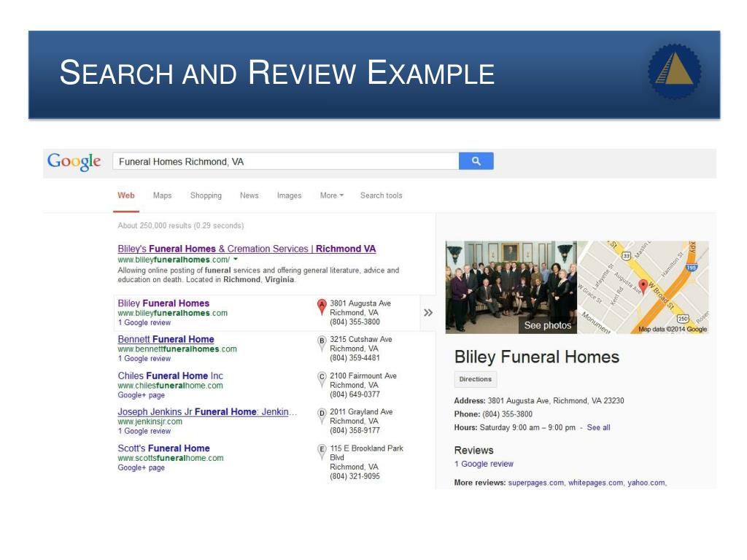This screenshot has width=747, height=560.
Task: Click address 2100 Fairmount Ave
Action: [x=363, y=376]
